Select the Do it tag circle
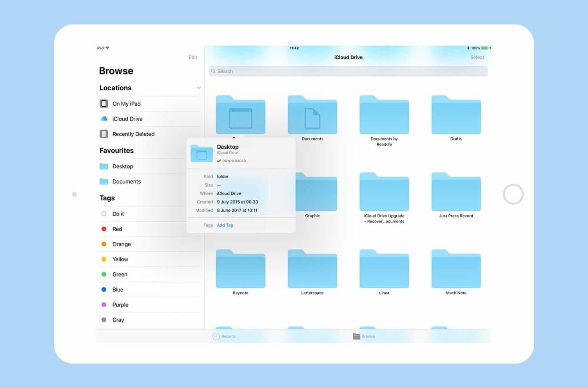 click(x=104, y=214)
